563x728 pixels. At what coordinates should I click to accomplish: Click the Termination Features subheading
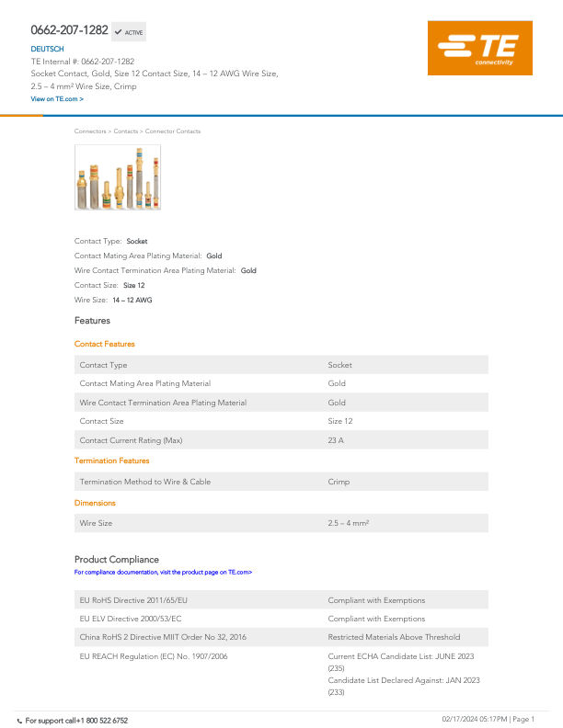tap(112, 461)
